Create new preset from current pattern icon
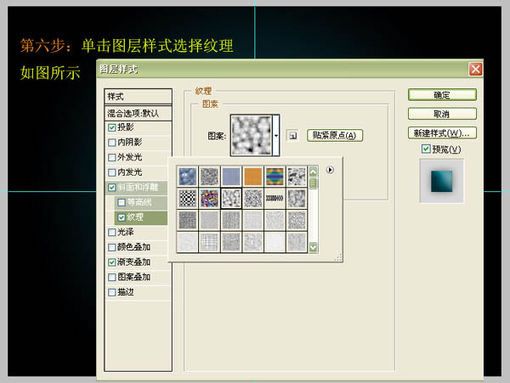The image size is (510, 383). pyautogui.click(x=293, y=136)
